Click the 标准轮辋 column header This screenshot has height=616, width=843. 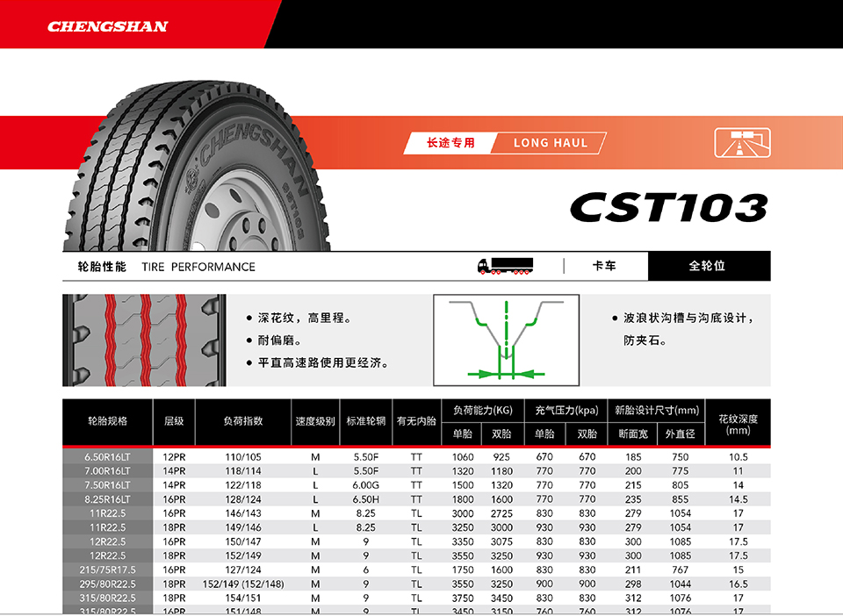tap(365, 421)
